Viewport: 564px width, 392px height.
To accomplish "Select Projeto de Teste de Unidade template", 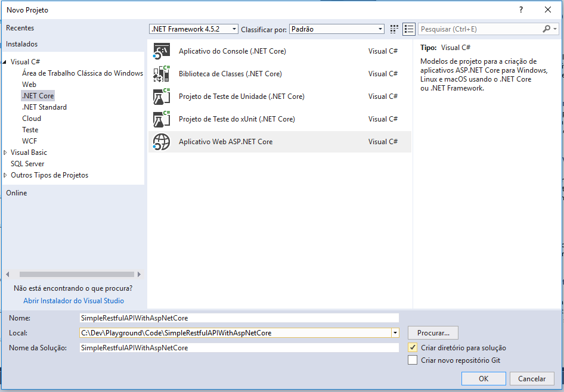I will [280, 97].
